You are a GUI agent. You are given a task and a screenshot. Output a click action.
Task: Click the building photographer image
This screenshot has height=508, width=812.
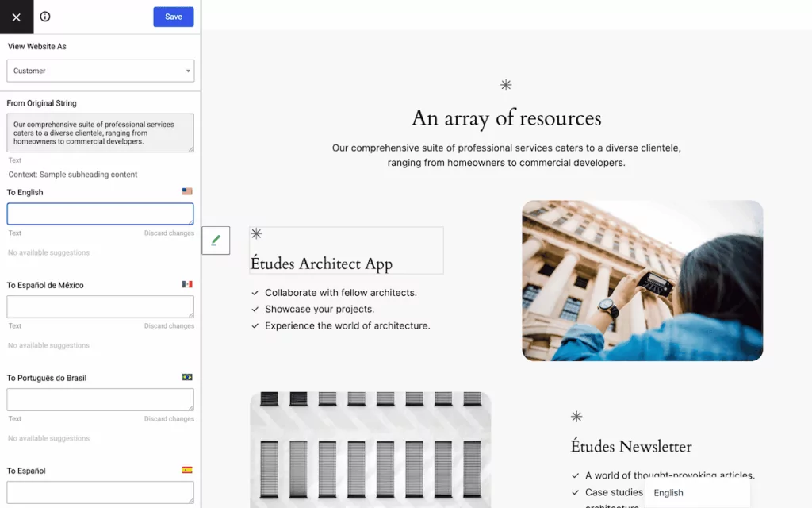(x=642, y=280)
